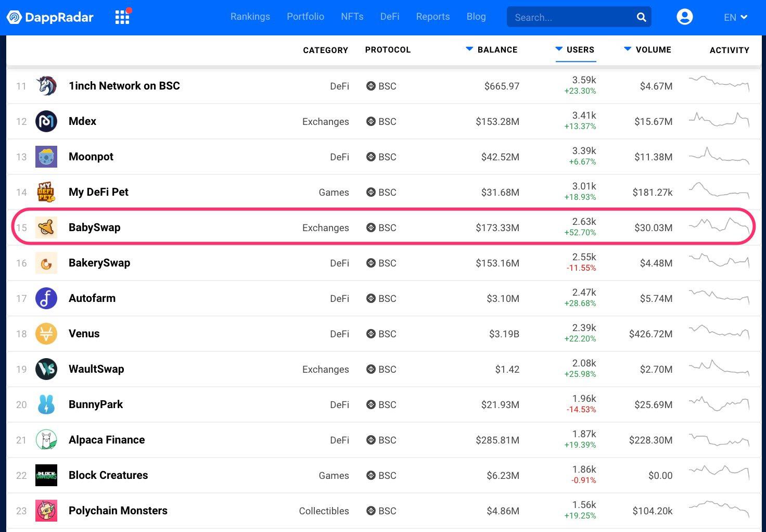The height and width of the screenshot is (532, 766).
Task: Open the Polychain Monsters link
Action: point(118,511)
